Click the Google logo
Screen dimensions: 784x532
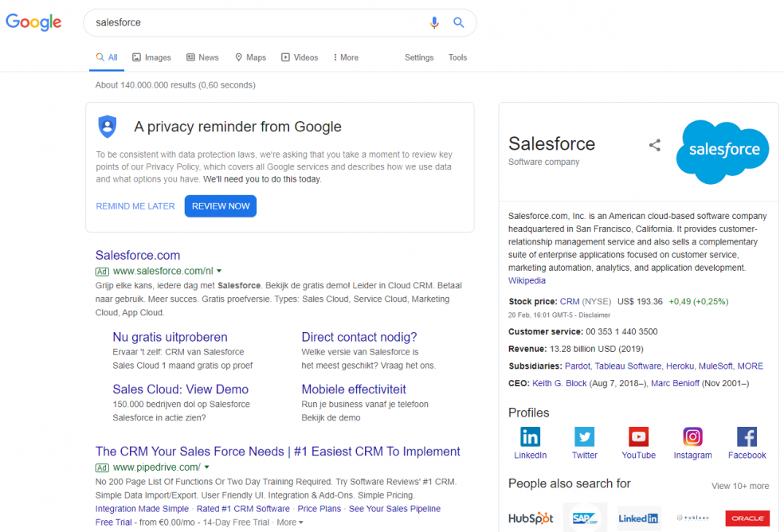pyautogui.click(x=33, y=22)
